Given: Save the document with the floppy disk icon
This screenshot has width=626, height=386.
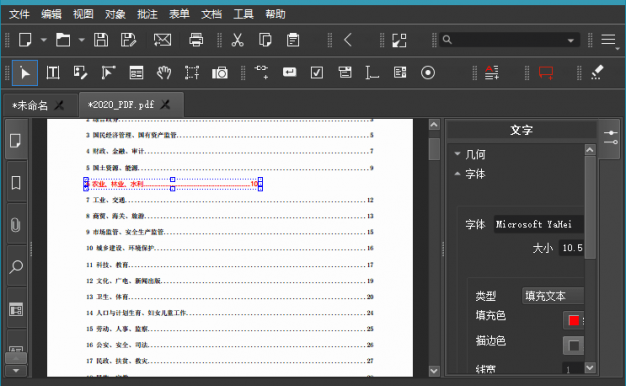Looking at the screenshot, I should pyautogui.click(x=101, y=40).
